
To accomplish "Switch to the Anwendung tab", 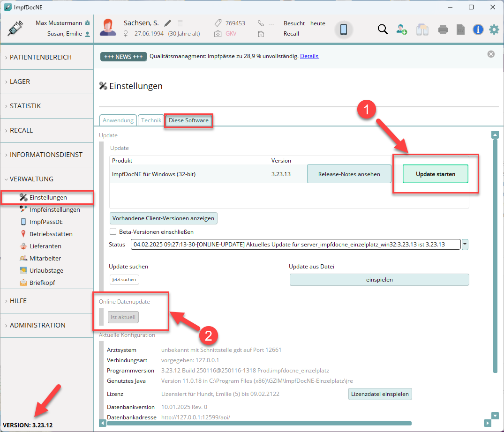I will point(118,120).
